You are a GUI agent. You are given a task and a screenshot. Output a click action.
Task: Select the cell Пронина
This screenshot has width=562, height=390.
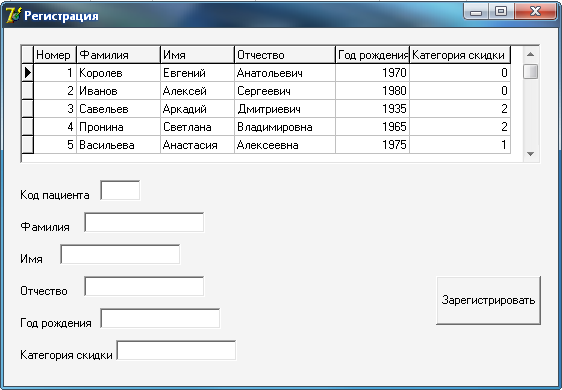[x=118, y=127]
